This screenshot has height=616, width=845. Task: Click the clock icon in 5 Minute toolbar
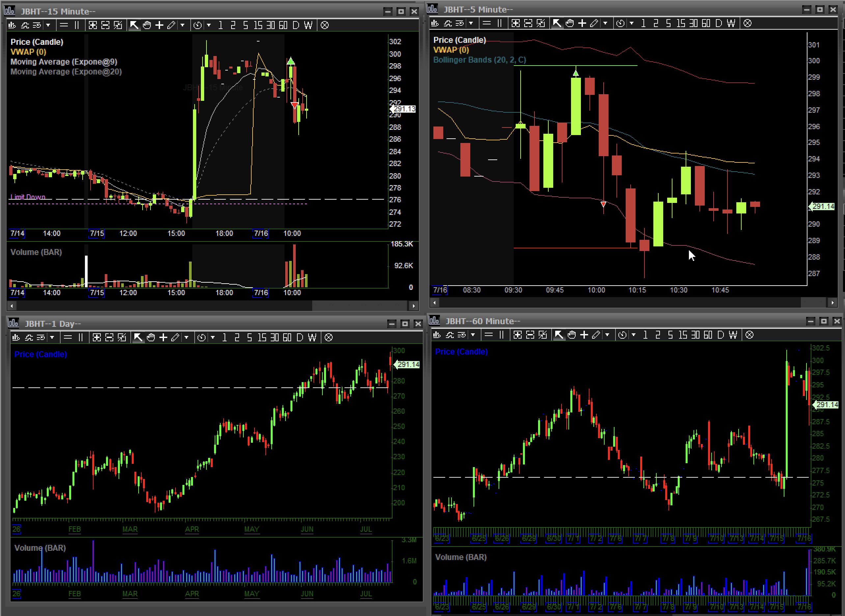point(620,23)
